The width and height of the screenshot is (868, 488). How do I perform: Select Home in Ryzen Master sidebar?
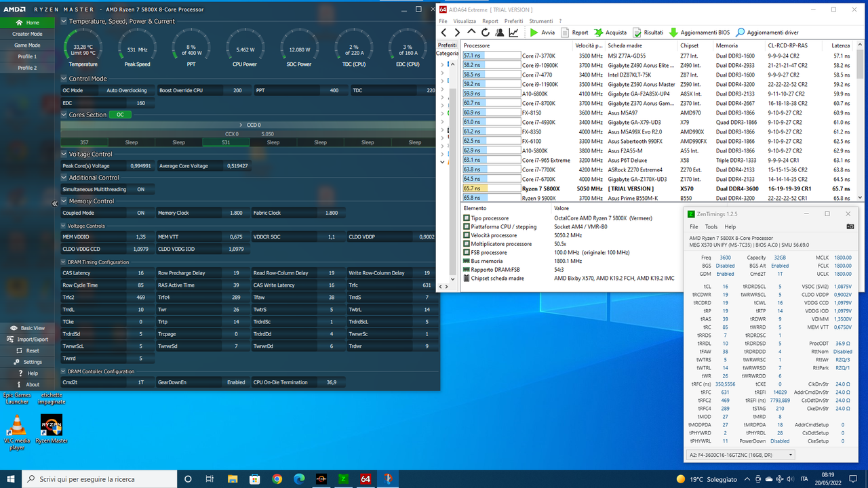[x=27, y=22]
